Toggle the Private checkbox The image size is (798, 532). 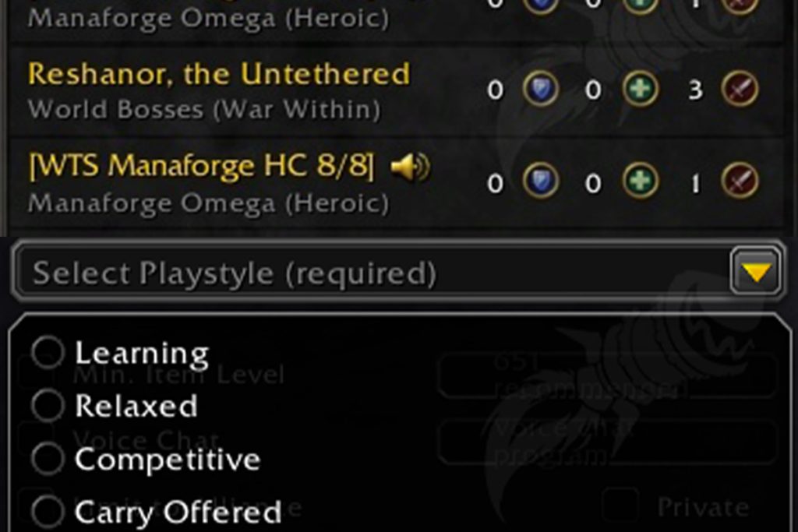click(x=620, y=506)
